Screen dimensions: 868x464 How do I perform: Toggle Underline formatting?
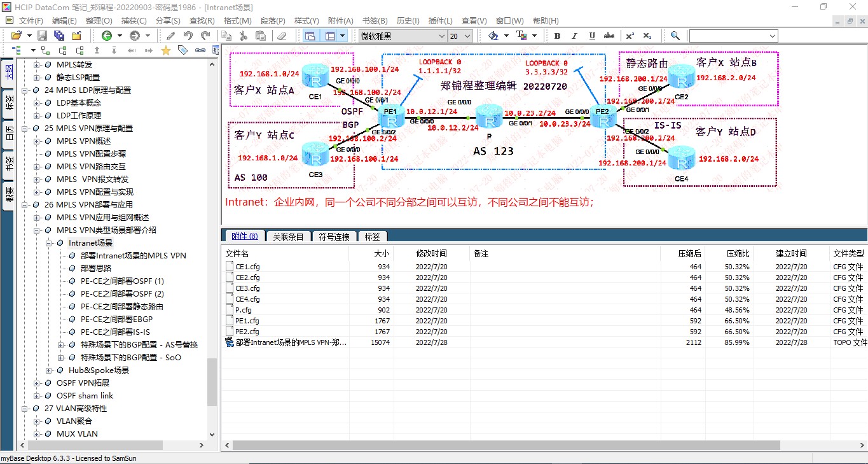tap(592, 36)
